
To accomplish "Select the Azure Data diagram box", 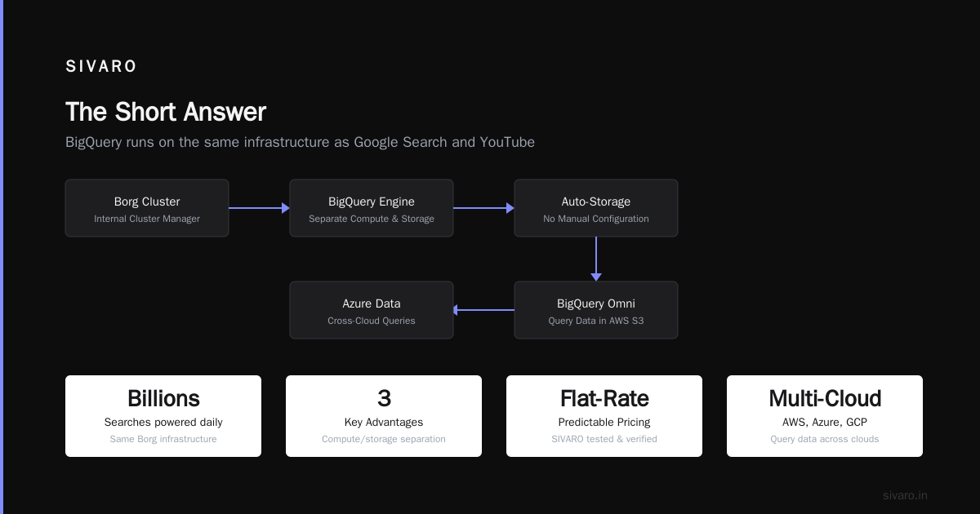I will click(x=372, y=310).
